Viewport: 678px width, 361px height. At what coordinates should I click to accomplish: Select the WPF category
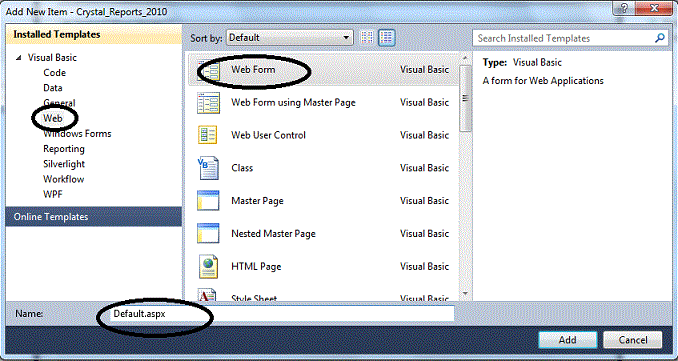coord(53,194)
